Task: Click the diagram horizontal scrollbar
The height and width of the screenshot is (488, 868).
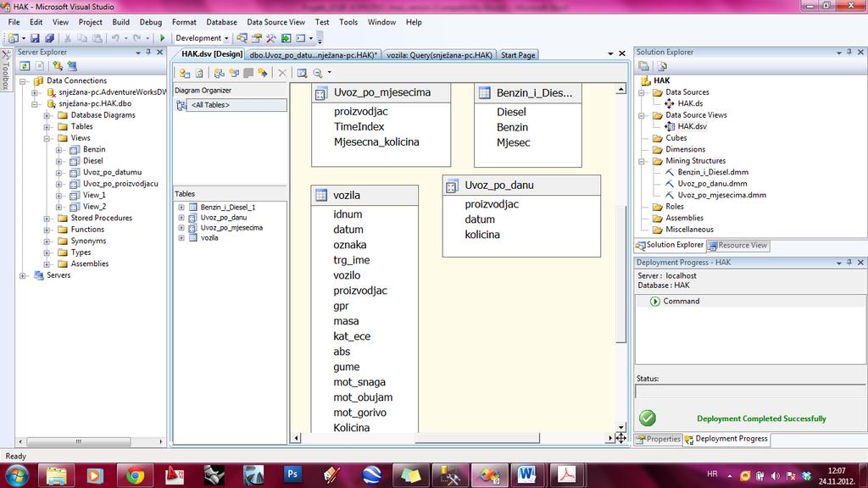Action: pos(476,438)
